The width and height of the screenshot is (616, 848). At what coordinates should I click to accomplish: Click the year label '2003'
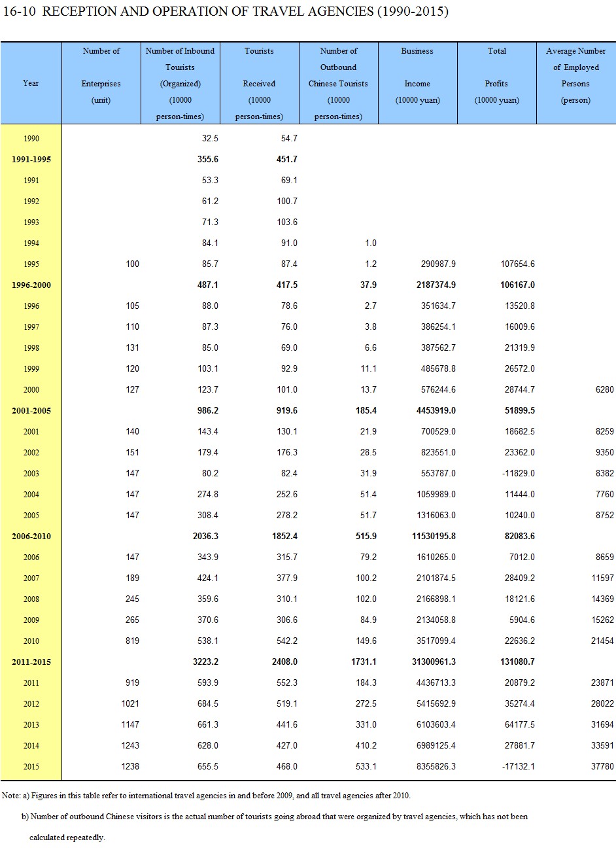31,474
